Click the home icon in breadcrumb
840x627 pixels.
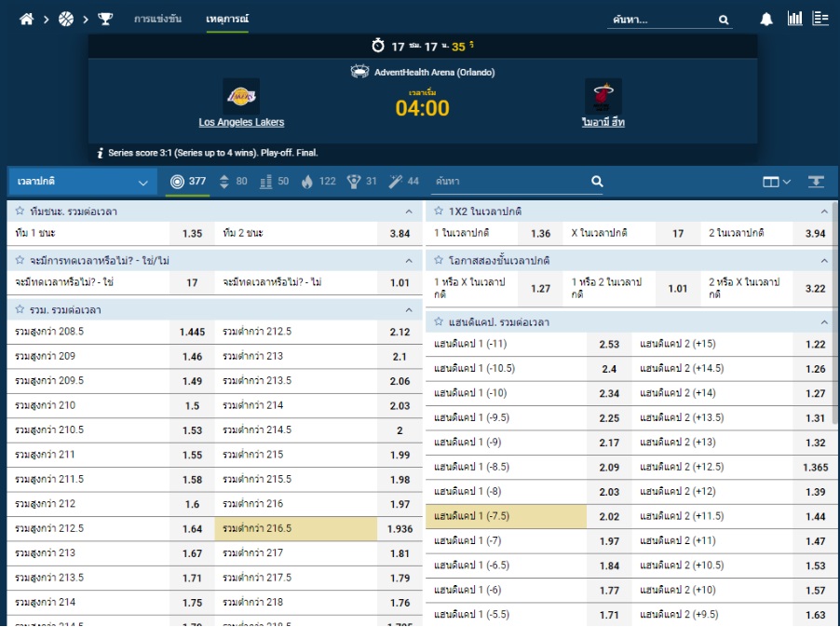(x=27, y=19)
